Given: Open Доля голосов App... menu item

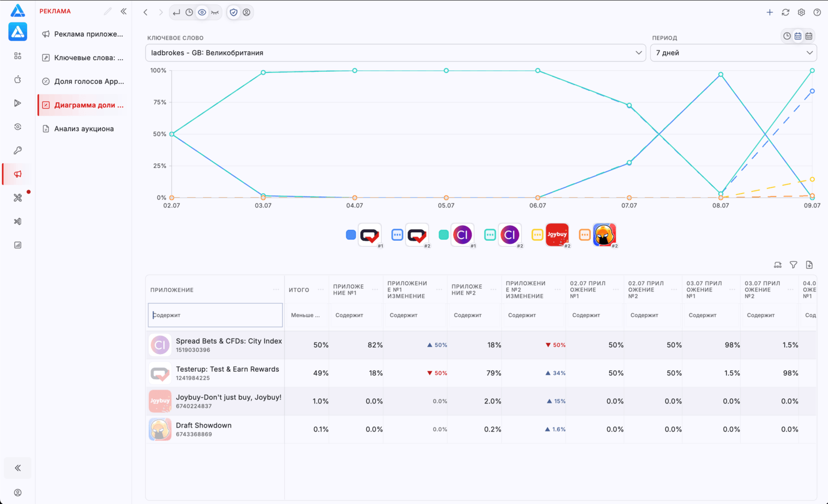Looking at the screenshot, I should point(83,81).
